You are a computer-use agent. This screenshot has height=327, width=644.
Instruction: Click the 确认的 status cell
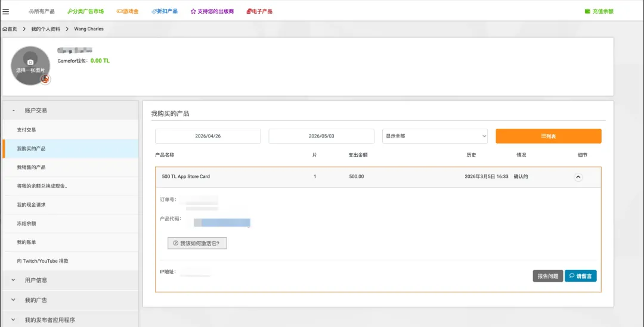coord(521,177)
